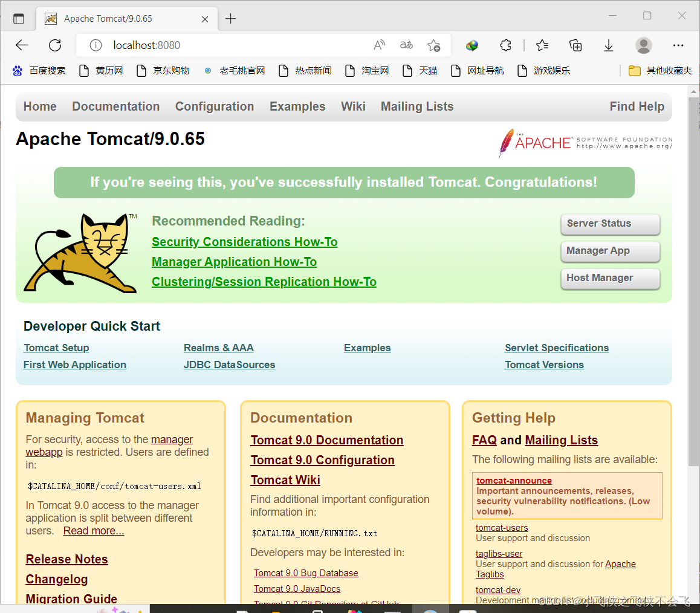The image size is (700, 613).
Task: Go back to the previous page
Action: tap(21, 45)
